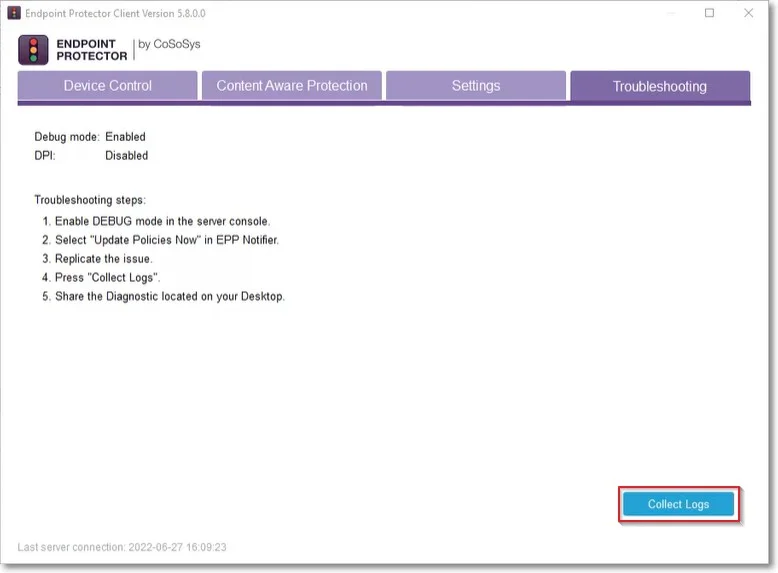
Task: Open the Device Control tab
Action: tap(107, 86)
